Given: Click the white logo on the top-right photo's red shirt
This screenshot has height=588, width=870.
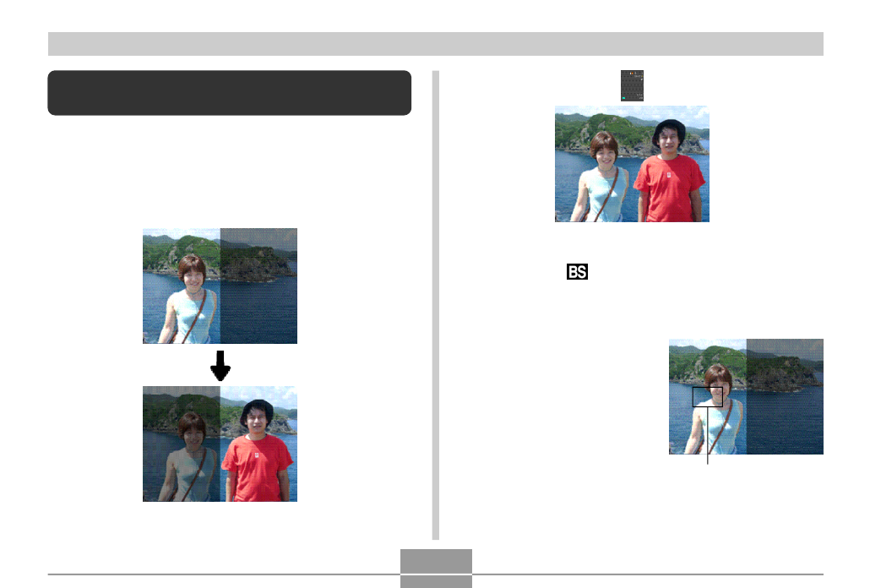Looking at the screenshot, I should [669, 175].
